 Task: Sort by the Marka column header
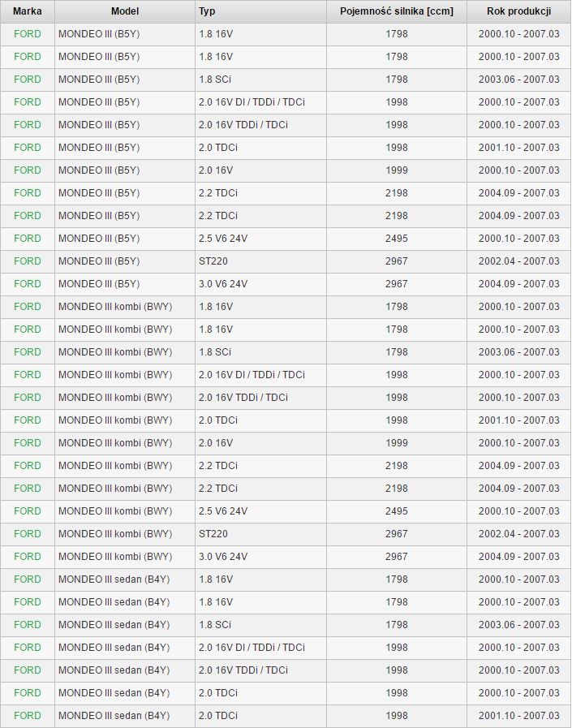28,11
